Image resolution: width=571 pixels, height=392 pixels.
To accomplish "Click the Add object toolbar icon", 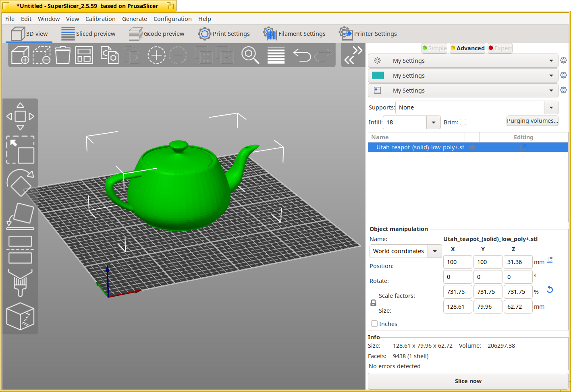I will pos(20,55).
